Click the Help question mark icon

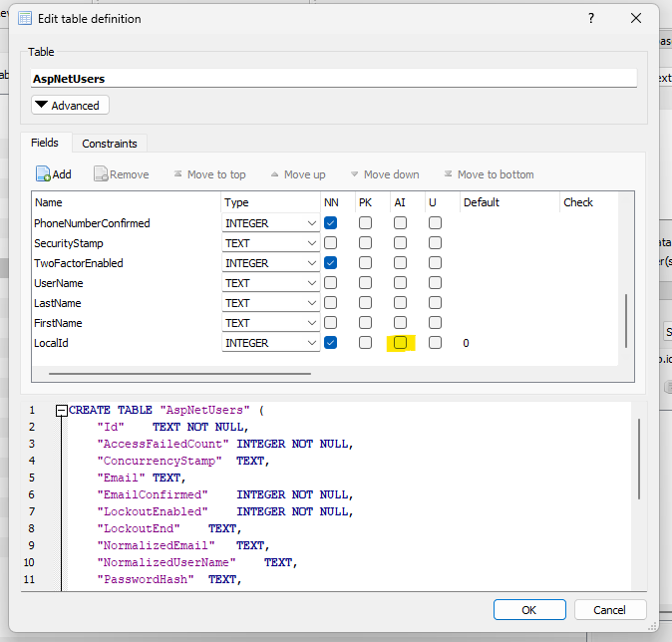[591, 18]
